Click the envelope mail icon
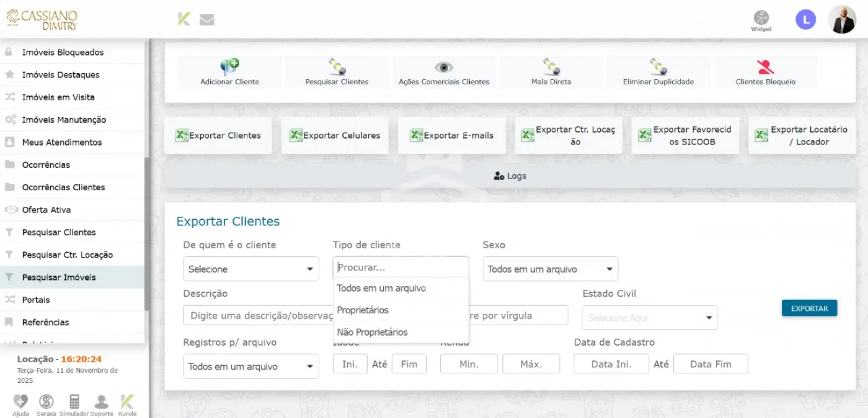Image resolution: width=868 pixels, height=418 pixels. click(206, 20)
